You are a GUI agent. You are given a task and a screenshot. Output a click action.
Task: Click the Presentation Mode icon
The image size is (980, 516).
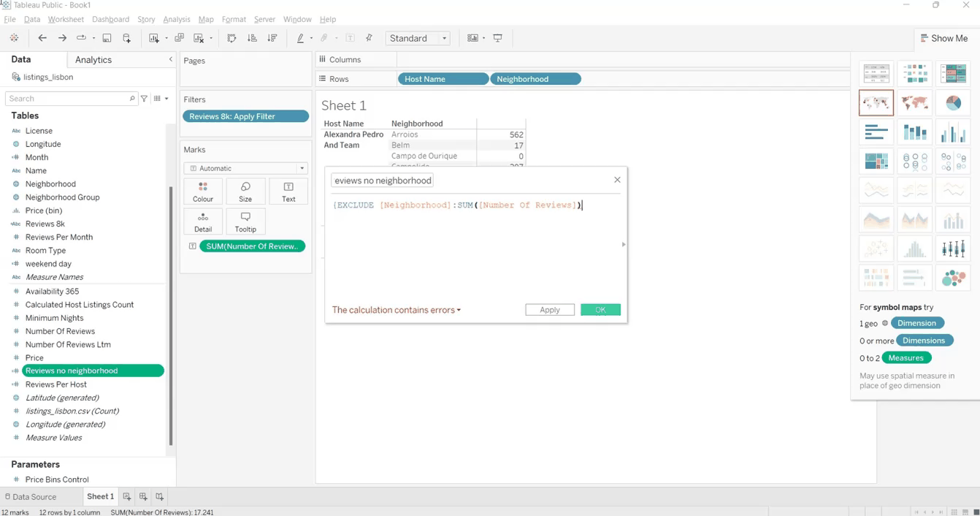click(x=498, y=38)
